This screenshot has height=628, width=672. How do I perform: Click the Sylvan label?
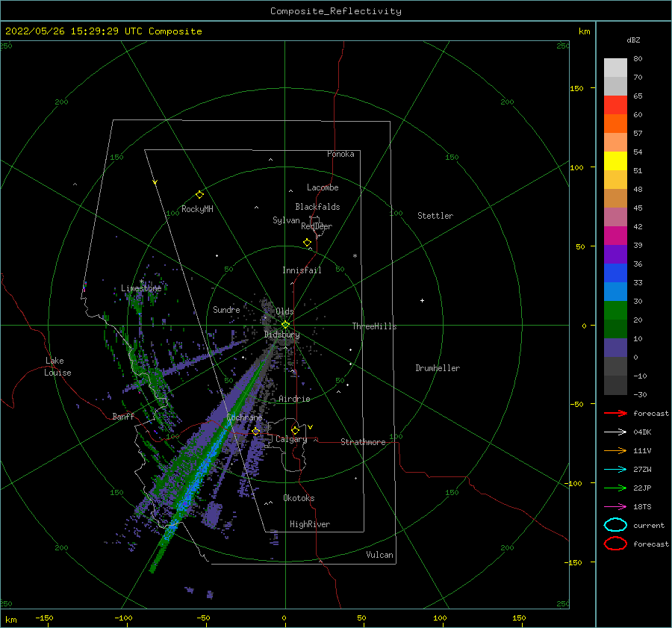(x=286, y=220)
